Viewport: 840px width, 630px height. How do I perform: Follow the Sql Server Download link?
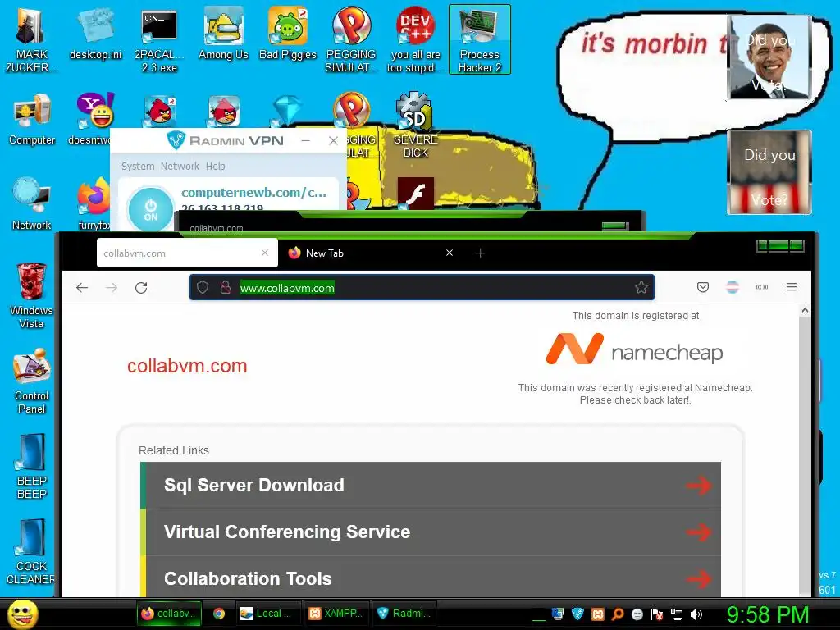pyautogui.click(x=431, y=485)
